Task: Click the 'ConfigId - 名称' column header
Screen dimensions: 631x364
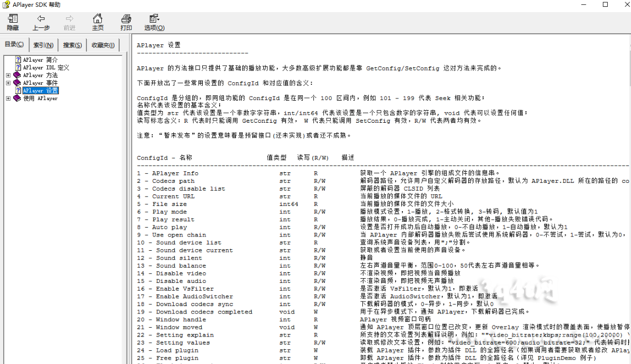Action: (164, 158)
